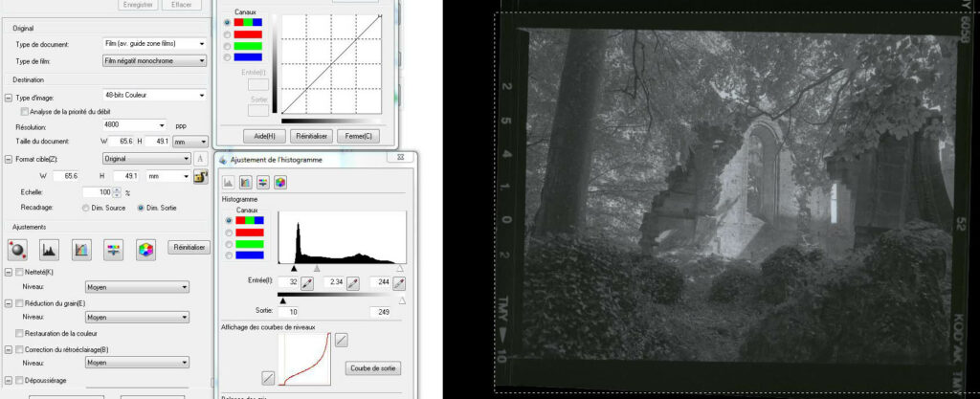Open mm unit dropdown for Taille du document
Screen dimensions: 980x399
(190, 142)
